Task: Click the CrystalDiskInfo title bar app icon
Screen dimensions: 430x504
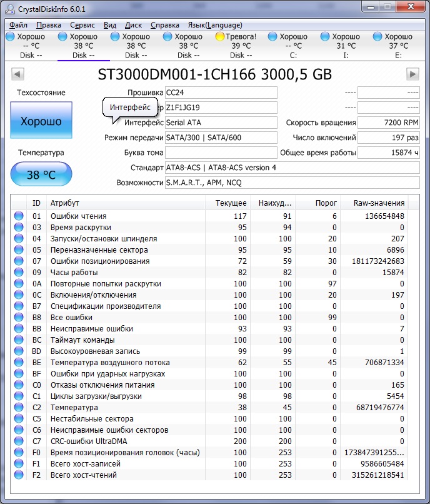Action: pos(10,9)
